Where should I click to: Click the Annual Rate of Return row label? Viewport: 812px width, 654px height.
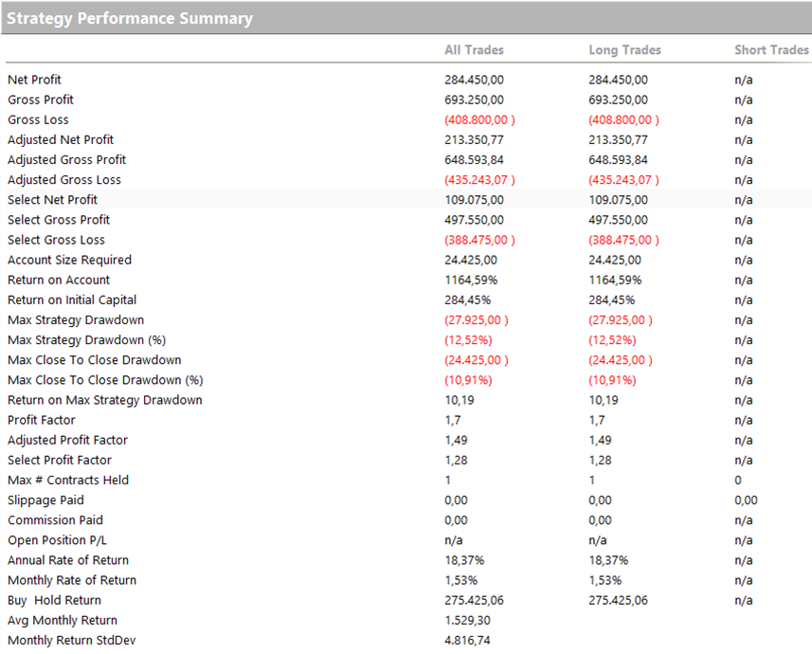[68, 560]
